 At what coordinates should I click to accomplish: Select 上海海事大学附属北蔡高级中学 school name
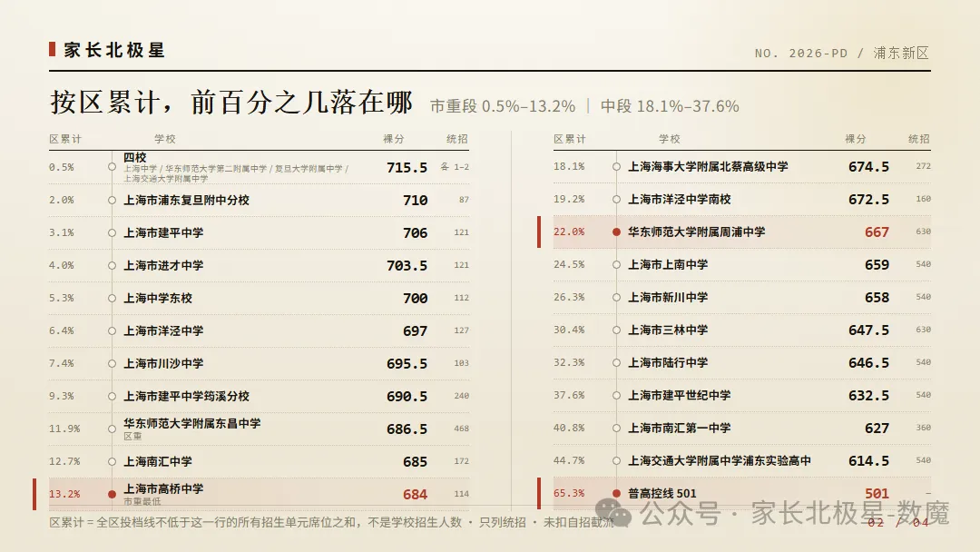point(708,167)
